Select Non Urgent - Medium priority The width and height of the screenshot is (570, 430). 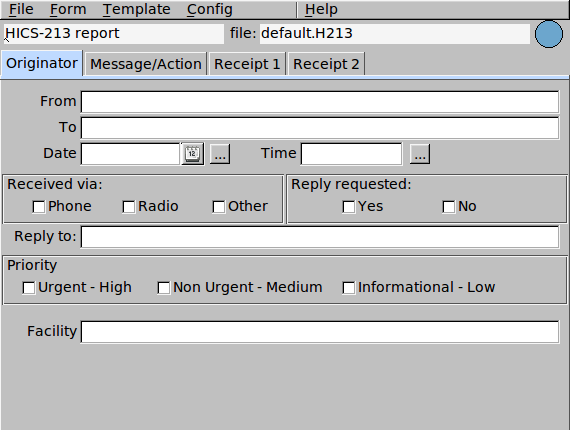pos(164,288)
